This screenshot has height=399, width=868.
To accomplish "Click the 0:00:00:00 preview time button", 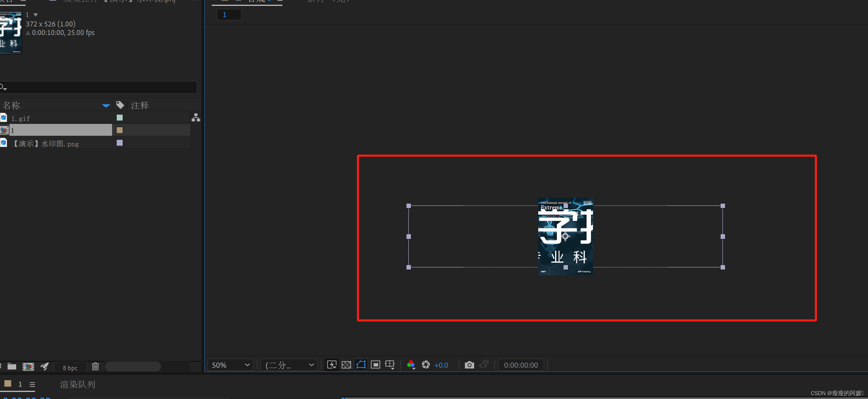I will (x=521, y=365).
